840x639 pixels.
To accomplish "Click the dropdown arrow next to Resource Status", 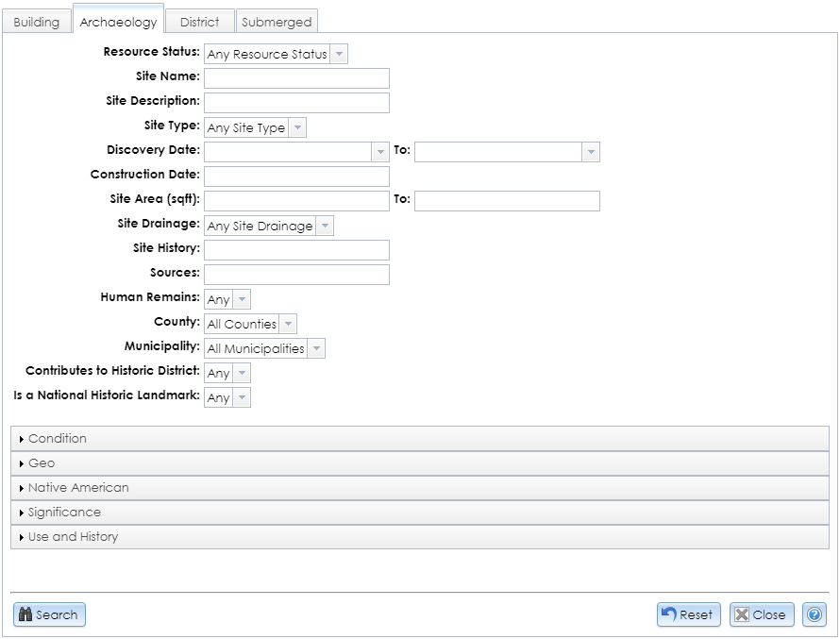I will (x=340, y=53).
